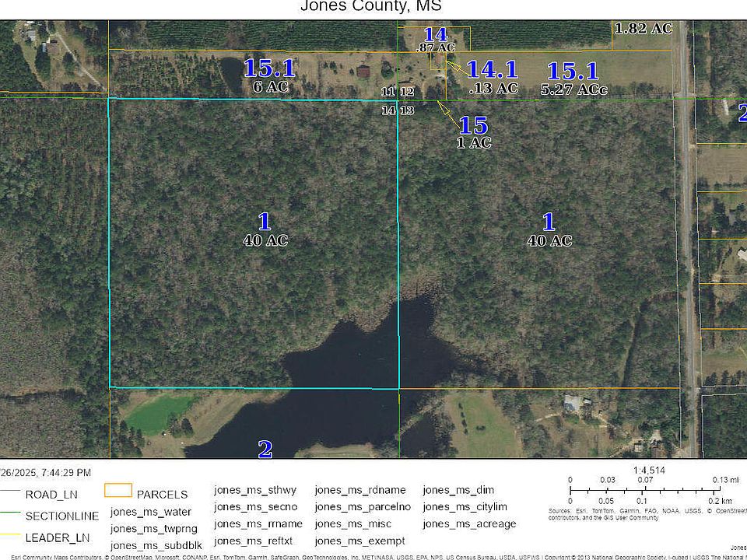This screenshot has height=560, width=747.
Task: Click parcel 14 labeled .87 AC
Action: pyautogui.click(x=435, y=40)
